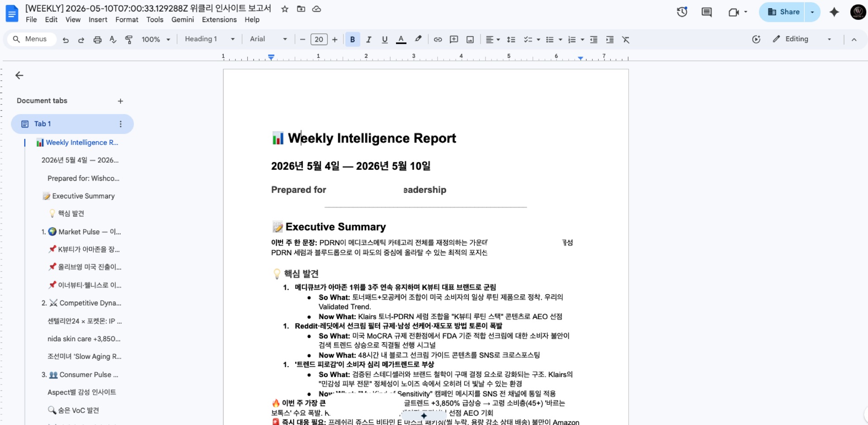The height and width of the screenshot is (425, 868).
Task: Toggle Bold formatting
Action: coord(353,39)
